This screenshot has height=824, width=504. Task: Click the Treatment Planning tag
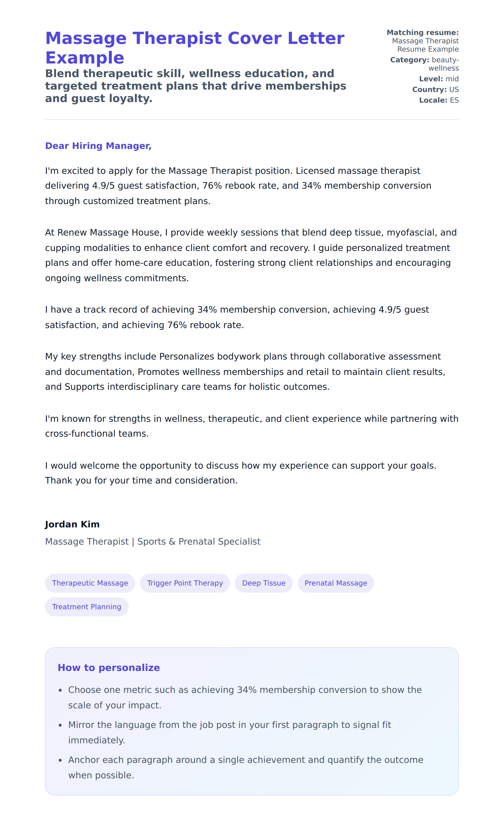coord(87,607)
